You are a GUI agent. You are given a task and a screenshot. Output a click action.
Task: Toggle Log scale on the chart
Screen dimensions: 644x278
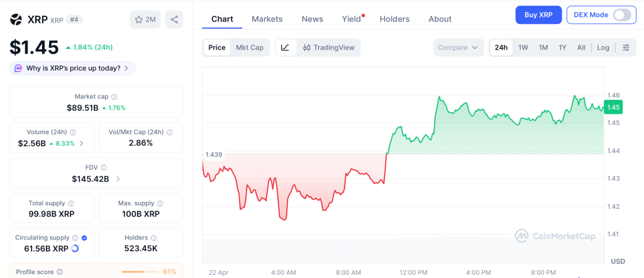point(603,48)
